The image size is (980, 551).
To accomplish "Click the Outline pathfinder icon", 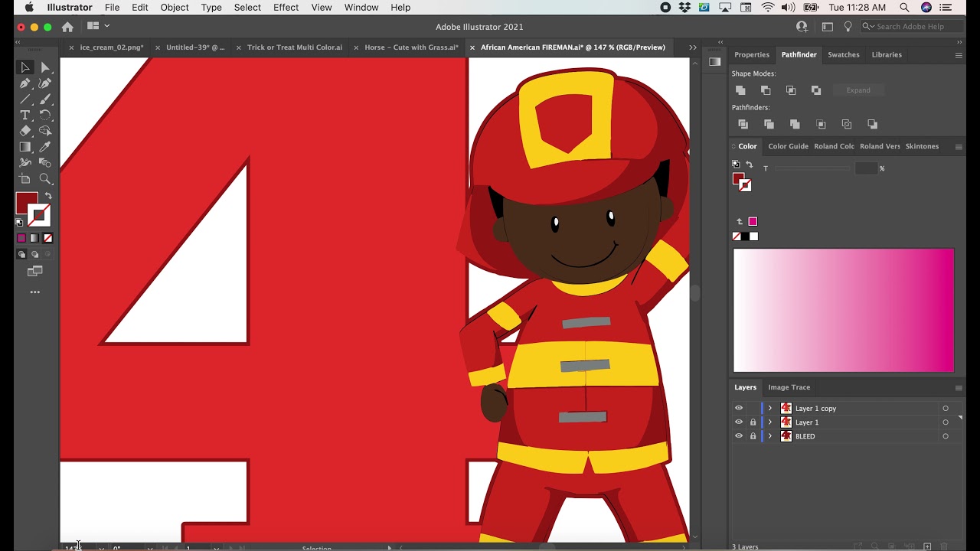I will pos(846,124).
